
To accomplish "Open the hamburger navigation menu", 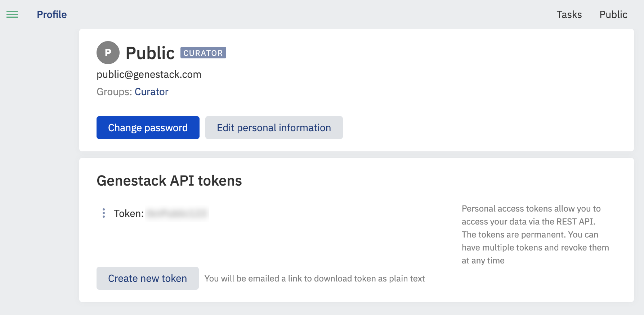I will pos(12,14).
